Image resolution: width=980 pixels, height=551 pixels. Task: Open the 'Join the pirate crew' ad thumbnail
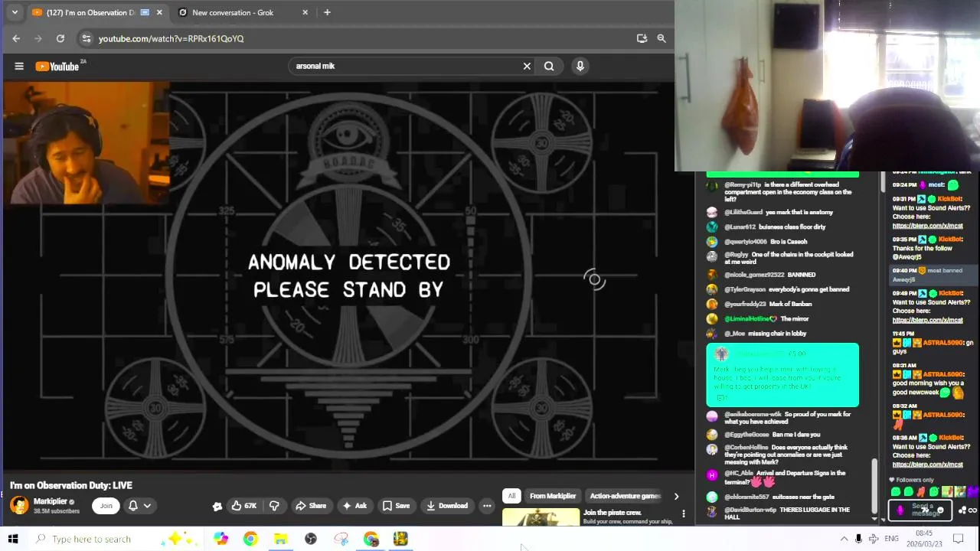tap(541, 517)
